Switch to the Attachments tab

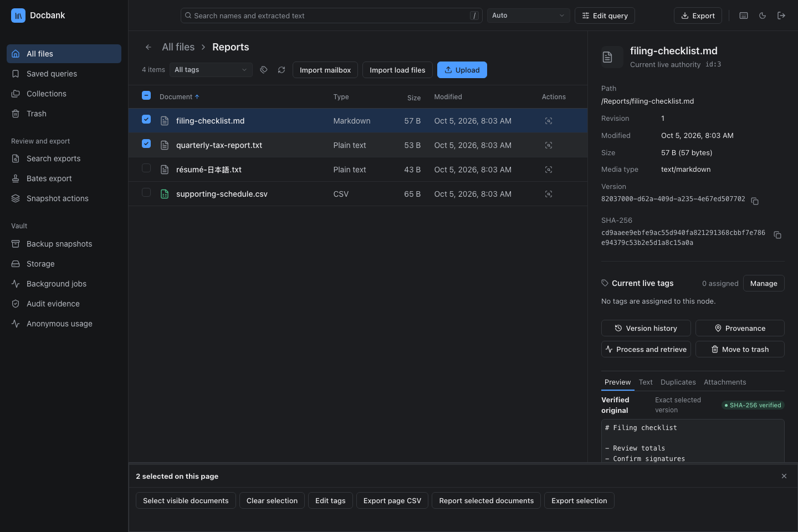[x=725, y=382]
